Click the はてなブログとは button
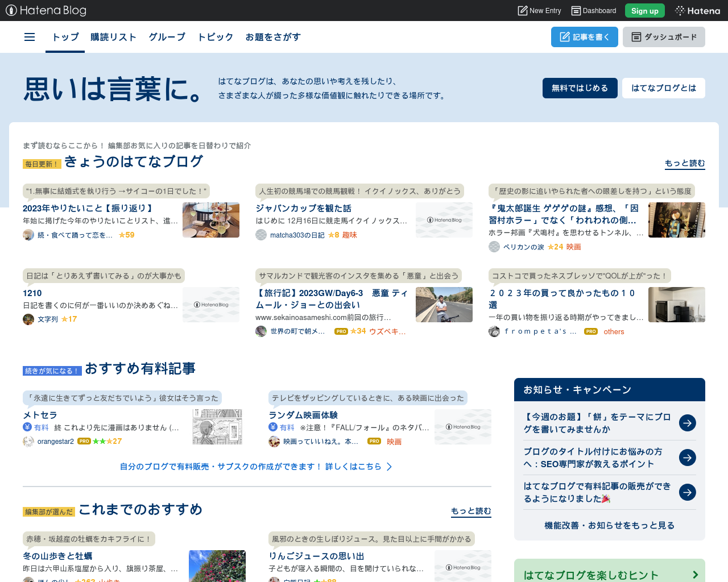The height and width of the screenshot is (582, 728). 664,88
